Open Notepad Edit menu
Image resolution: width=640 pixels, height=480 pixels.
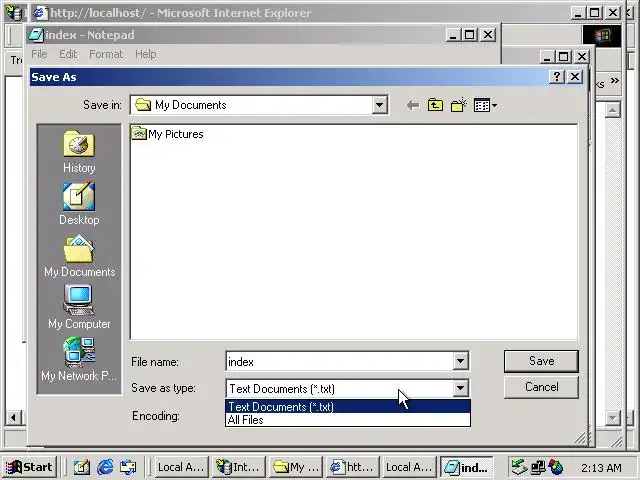(68, 54)
